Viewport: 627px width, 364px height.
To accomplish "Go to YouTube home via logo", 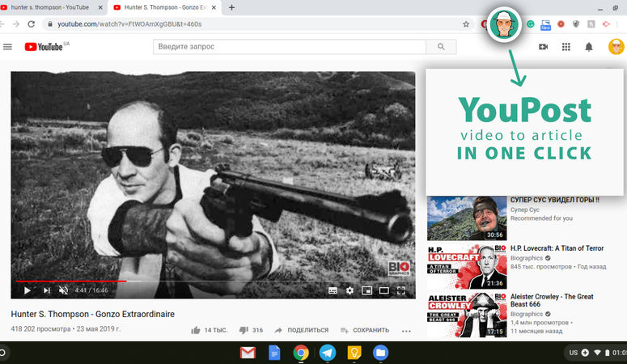I will coord(44,47).
